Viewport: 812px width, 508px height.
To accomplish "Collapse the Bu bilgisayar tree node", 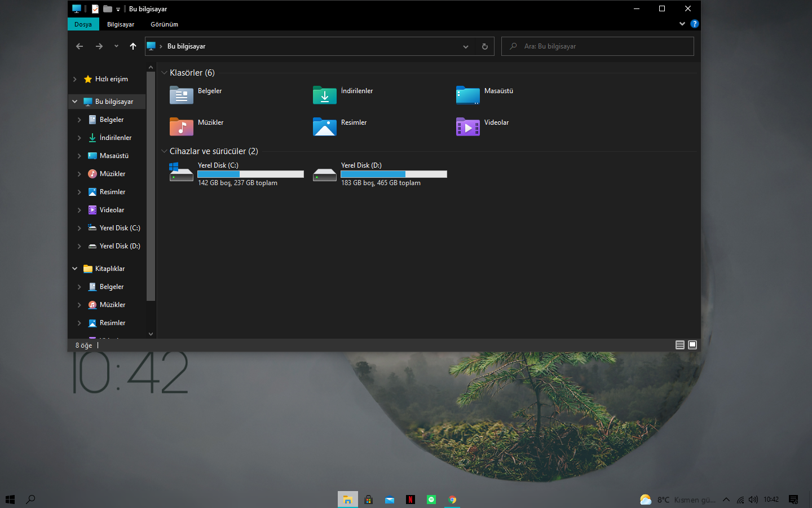I will coord(74,102).
